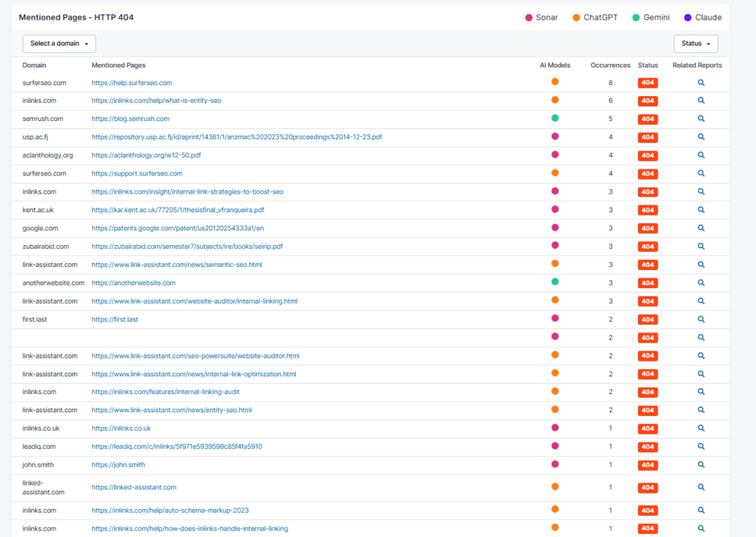Toggle the Sonar model in legend
Image resolution: width=756 pixels, height=537 pixels.
pyautogui.click(x=542, y=18)
